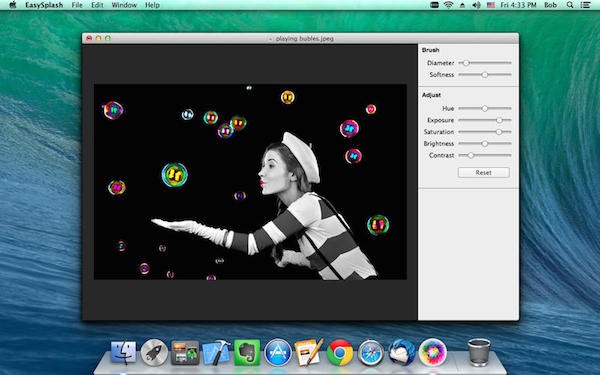Open the volume control in menu bar
Viewport: 600px width, 375px height.
(x=476, y=5)
